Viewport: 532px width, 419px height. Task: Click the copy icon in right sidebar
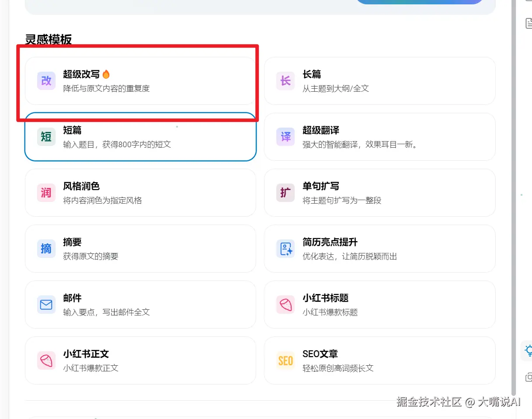(529, 377)
